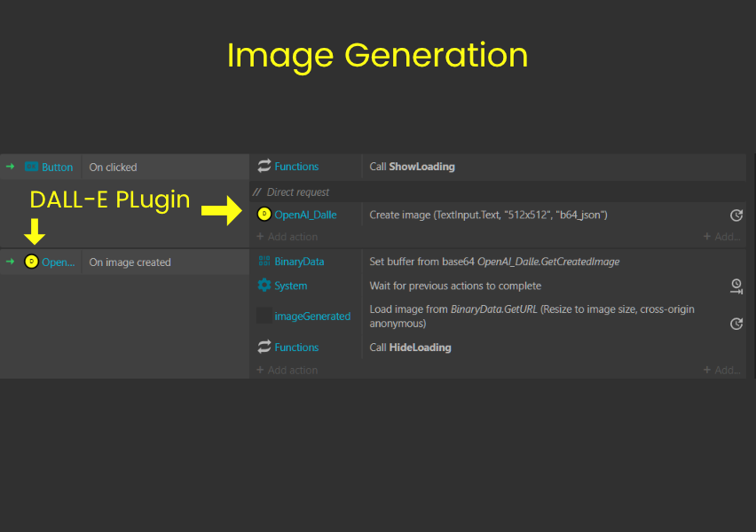Click the Functions icon beside Call ShowLoading

coord(264,167)
